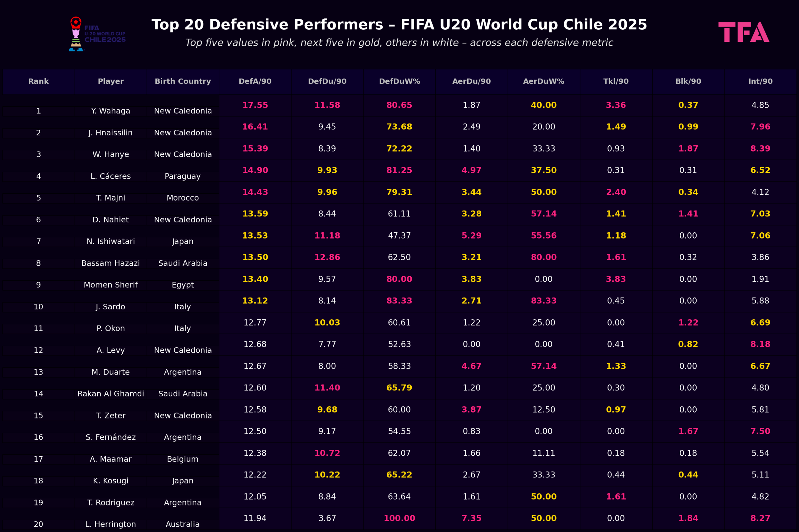
Task: Click the AerDu/90 column header
Action: 471,81
